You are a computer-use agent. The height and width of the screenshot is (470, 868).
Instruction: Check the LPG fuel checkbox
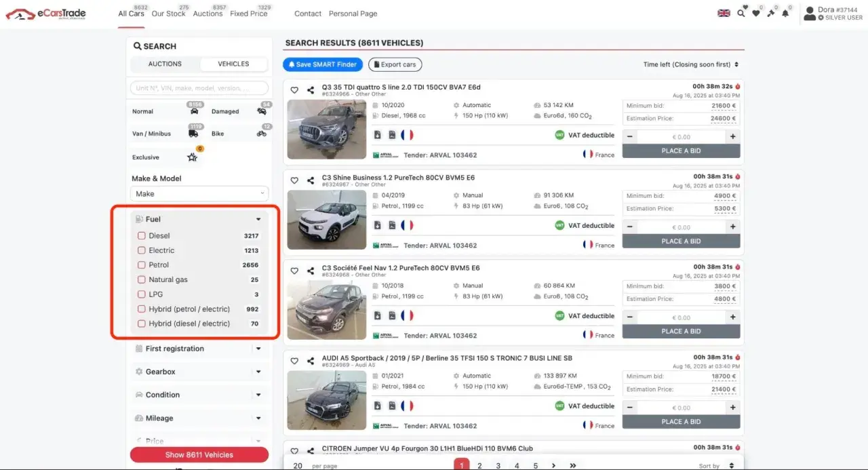142,294
